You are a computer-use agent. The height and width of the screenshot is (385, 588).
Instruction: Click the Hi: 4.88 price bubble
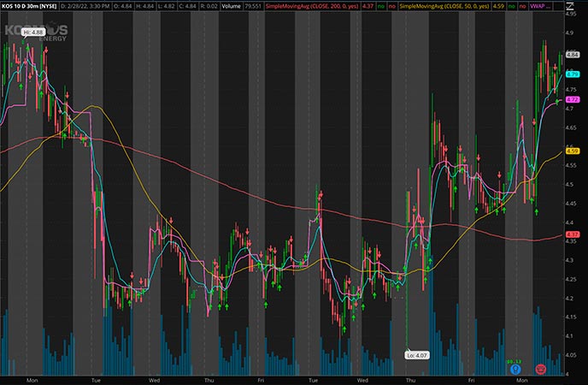[x=33, y=33]
